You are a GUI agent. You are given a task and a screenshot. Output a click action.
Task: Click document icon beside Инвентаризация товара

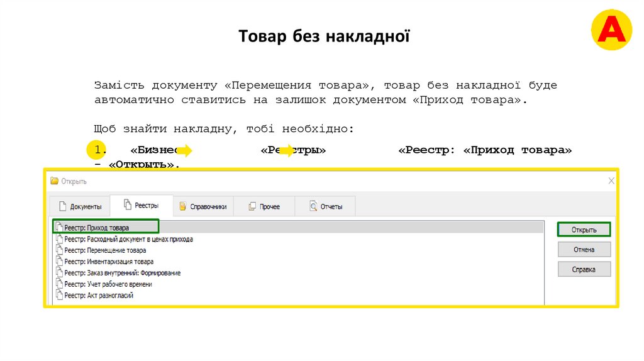pos(60,261)
